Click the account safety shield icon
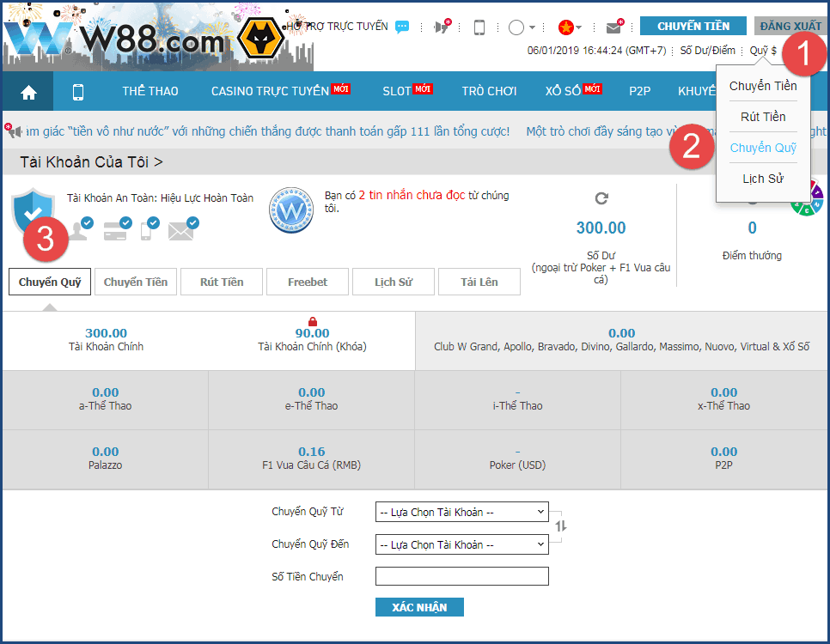This screenshot has height=644, width=830. 33,210
